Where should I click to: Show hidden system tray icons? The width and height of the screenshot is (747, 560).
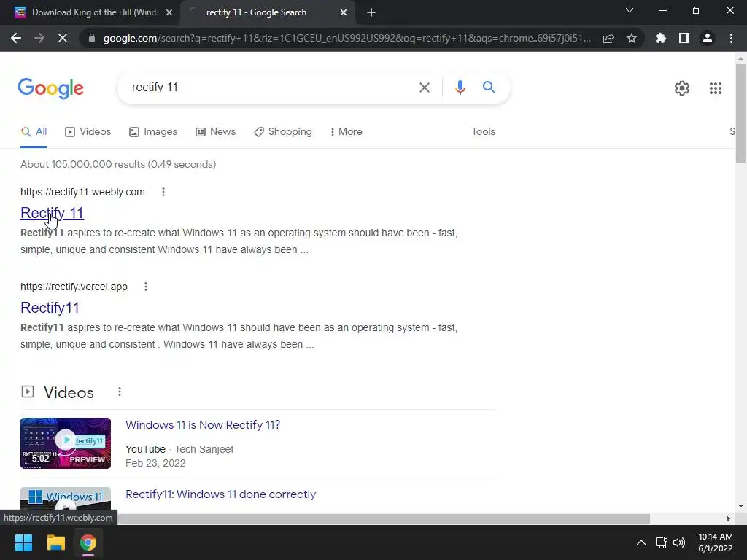(641, 542)
